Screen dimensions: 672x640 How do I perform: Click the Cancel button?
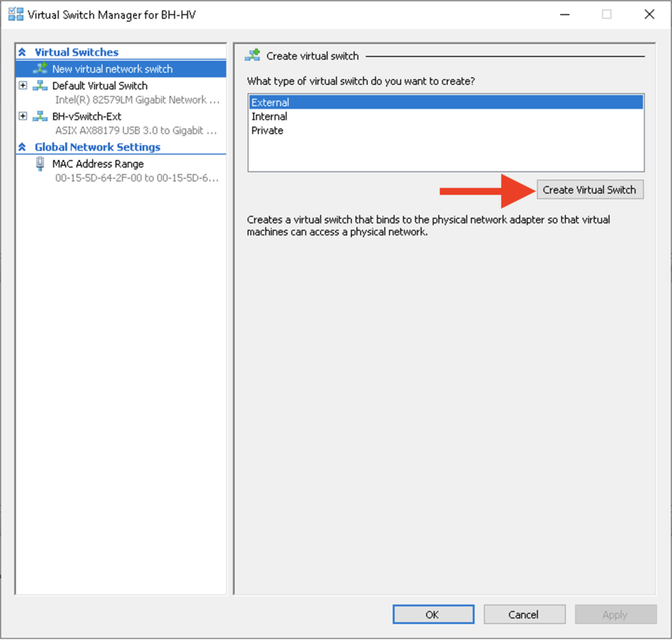[524, 614]
